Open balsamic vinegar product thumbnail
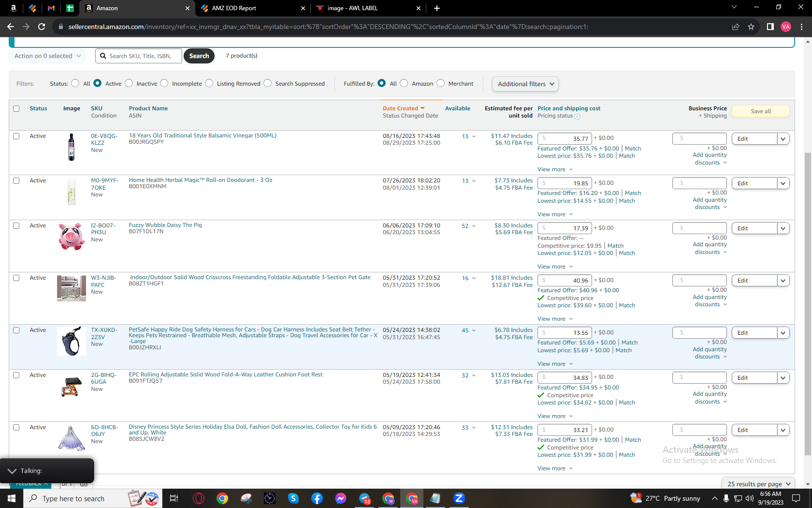 click(x=72, y=147)
